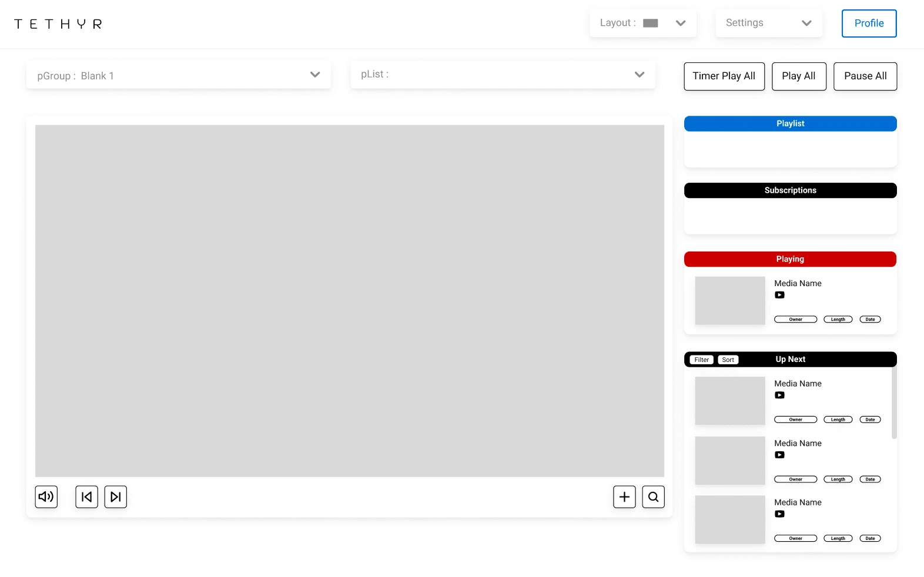
Task: Skip to previous track button
Action: (87, 497)
